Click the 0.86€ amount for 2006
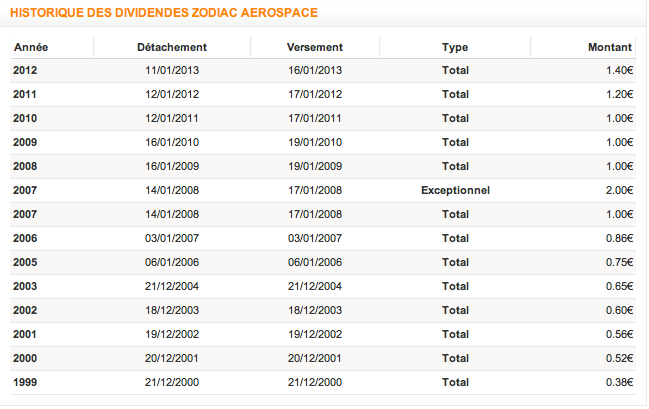 coord(619,238)
